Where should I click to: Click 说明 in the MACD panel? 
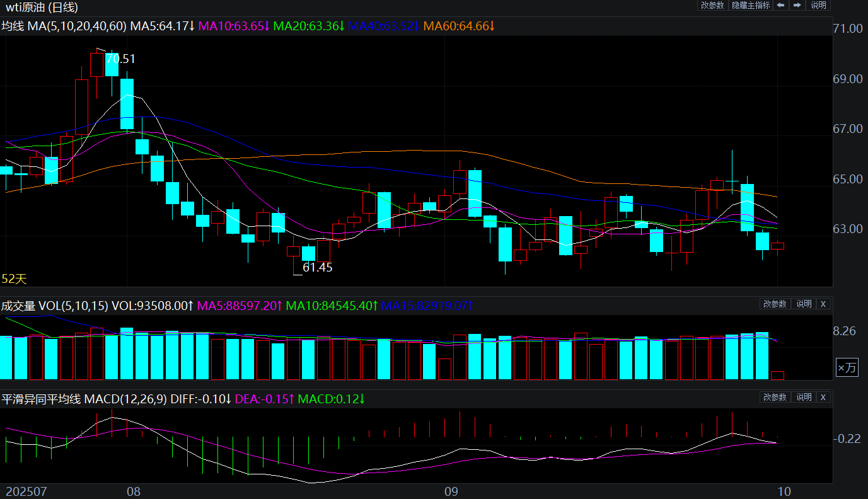tap(804, 397)
